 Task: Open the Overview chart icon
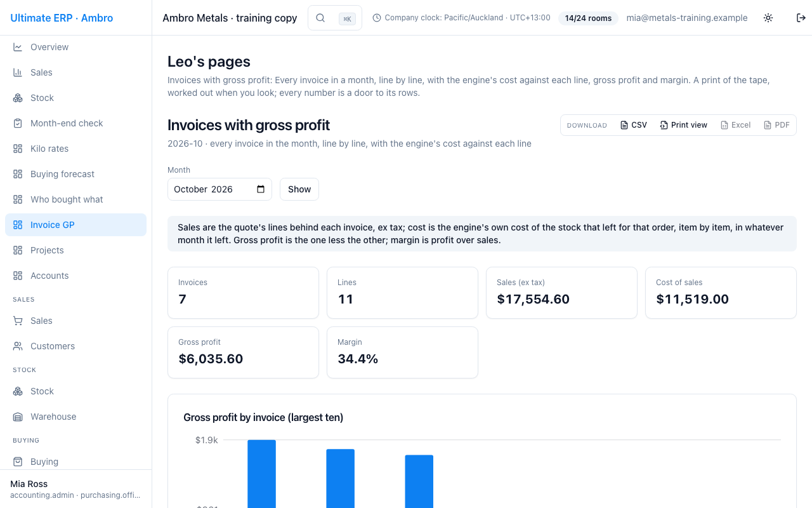18,47
